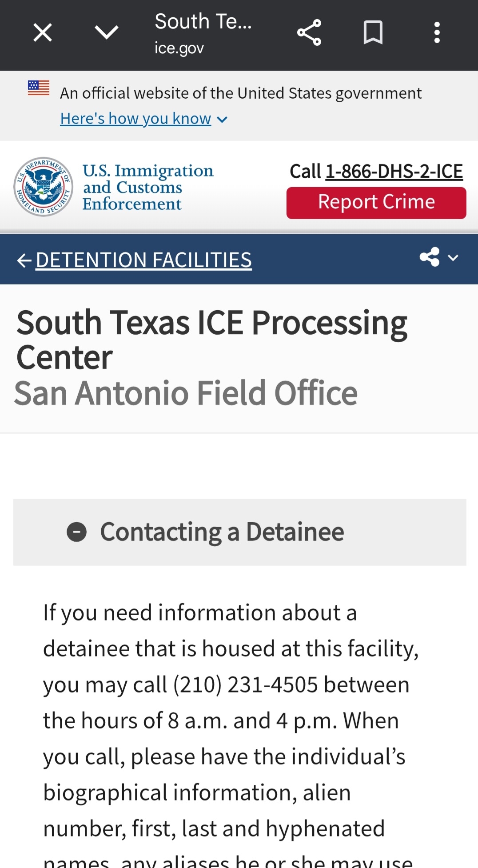Tap the Homeland Security seal logo
478x868 pixels.
[x=44, y=187]
